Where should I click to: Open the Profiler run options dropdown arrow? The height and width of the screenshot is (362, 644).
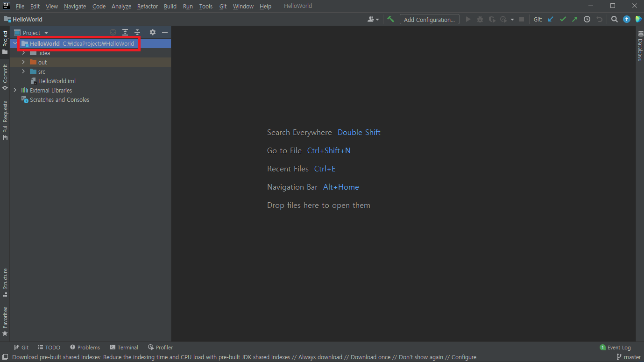tap(512, 20)
